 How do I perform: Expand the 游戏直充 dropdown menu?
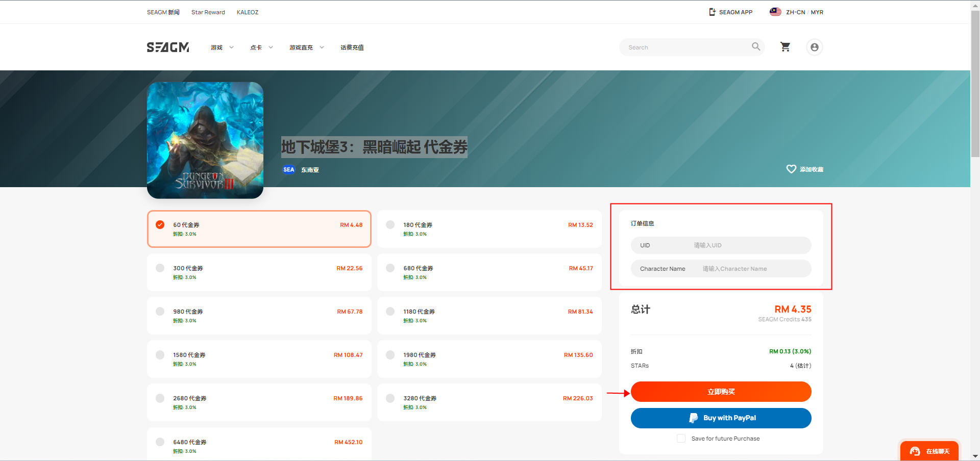coord(307,47)
